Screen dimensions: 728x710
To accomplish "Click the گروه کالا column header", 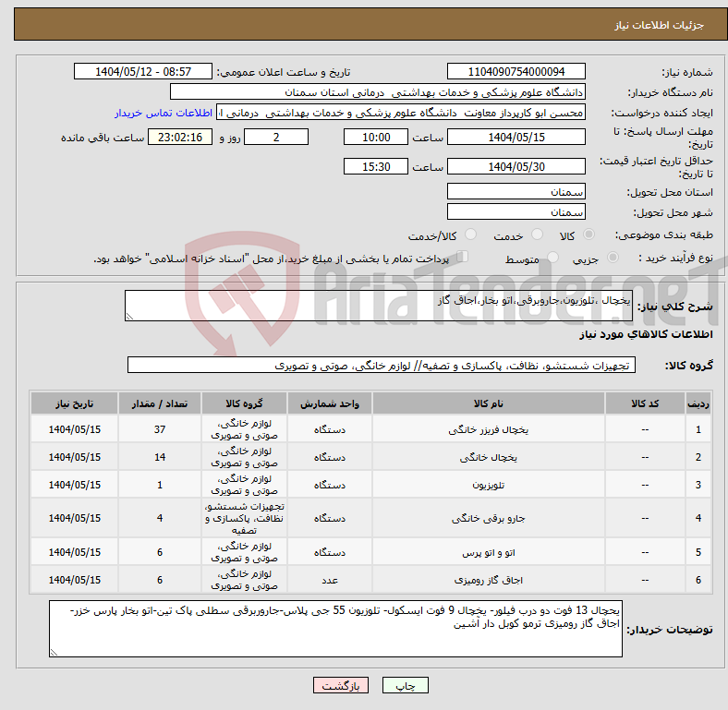I will click(244, 403).
